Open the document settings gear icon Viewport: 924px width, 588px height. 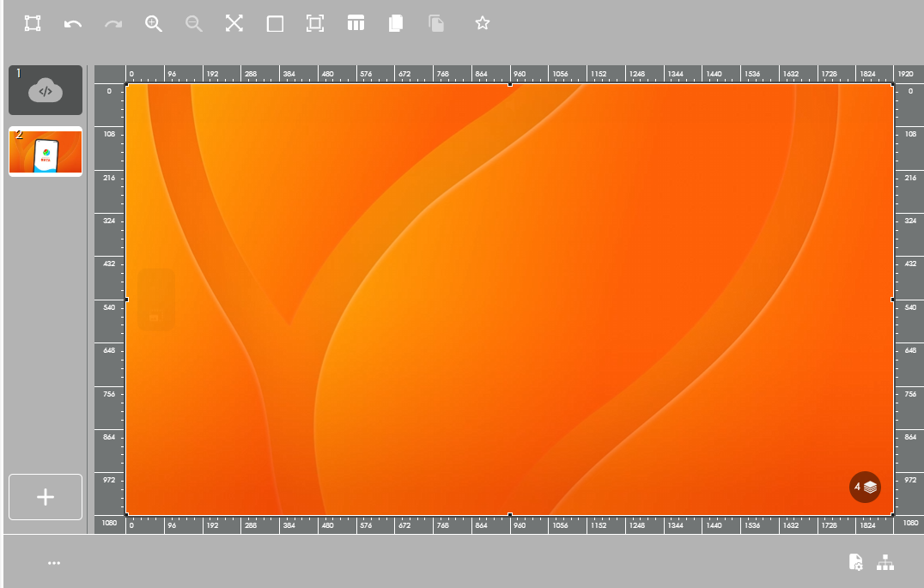click(856, 562)
